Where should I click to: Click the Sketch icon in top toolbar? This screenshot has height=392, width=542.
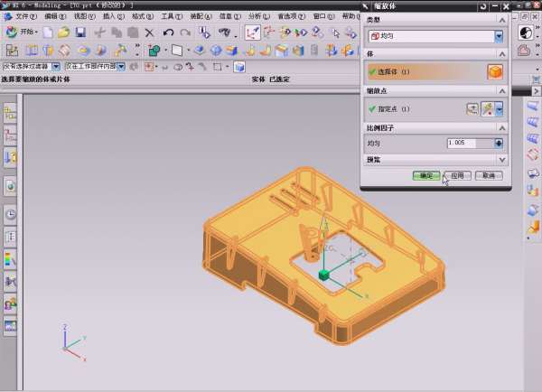(252, 33)
